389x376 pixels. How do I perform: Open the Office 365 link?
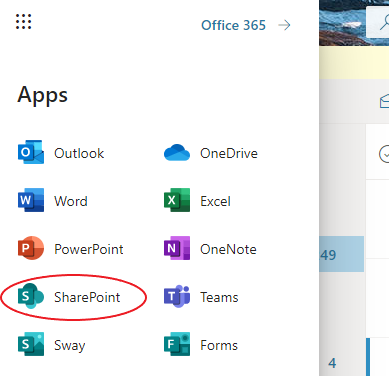tap(233, 25)
